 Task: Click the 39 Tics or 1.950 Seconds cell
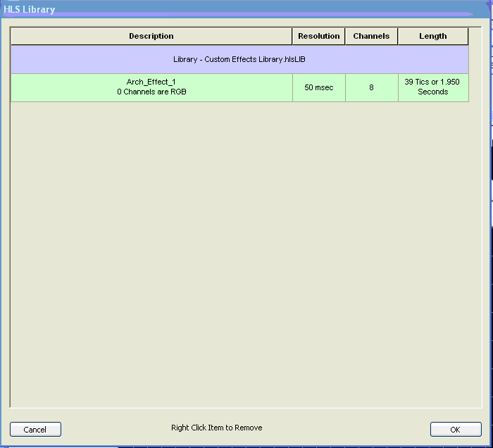click(x=433, y=87)
